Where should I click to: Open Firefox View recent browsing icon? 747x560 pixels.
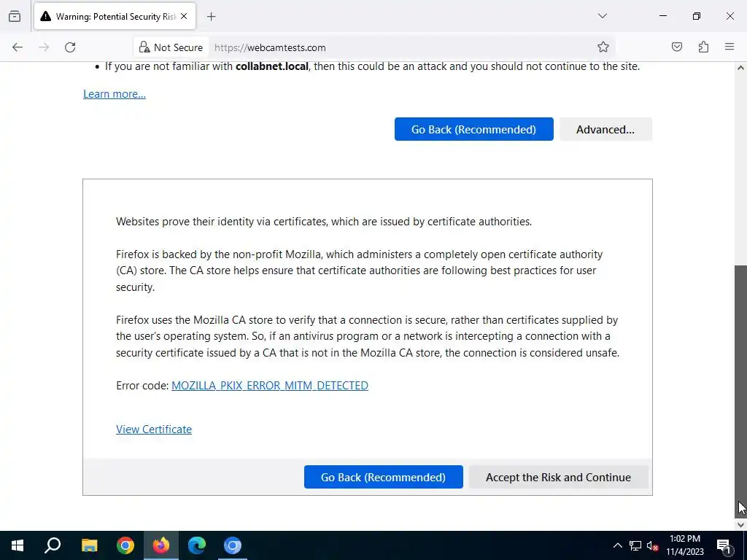(15, 16)
